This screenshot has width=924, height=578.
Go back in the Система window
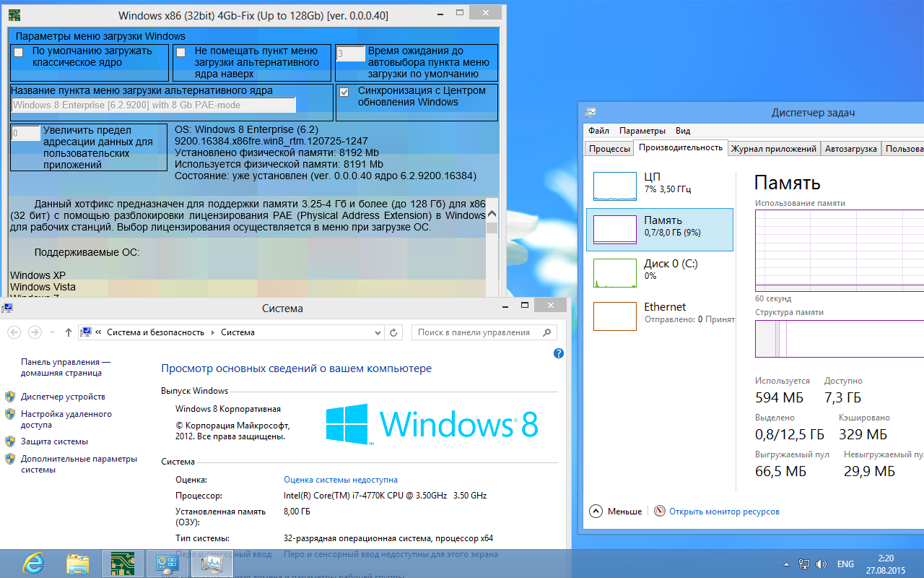[14, 332]
